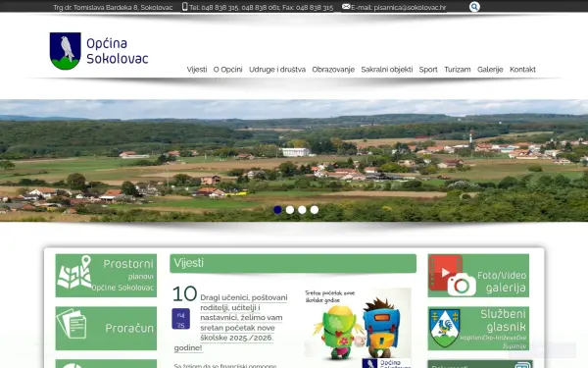The image size is (588, 368).
Task: Open the Foto/Video galerija tile
Action: pyautogui.click(x=478, y=276)
